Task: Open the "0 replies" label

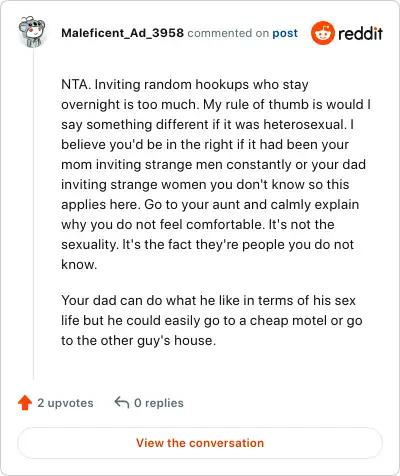Action: [x=159, y=403]
